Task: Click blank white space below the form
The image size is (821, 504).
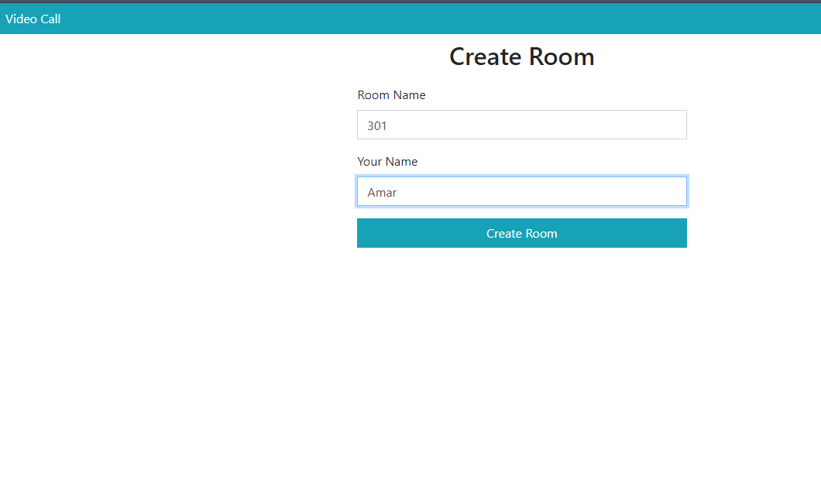Action: pyautogui.click(x=521, y=372)
